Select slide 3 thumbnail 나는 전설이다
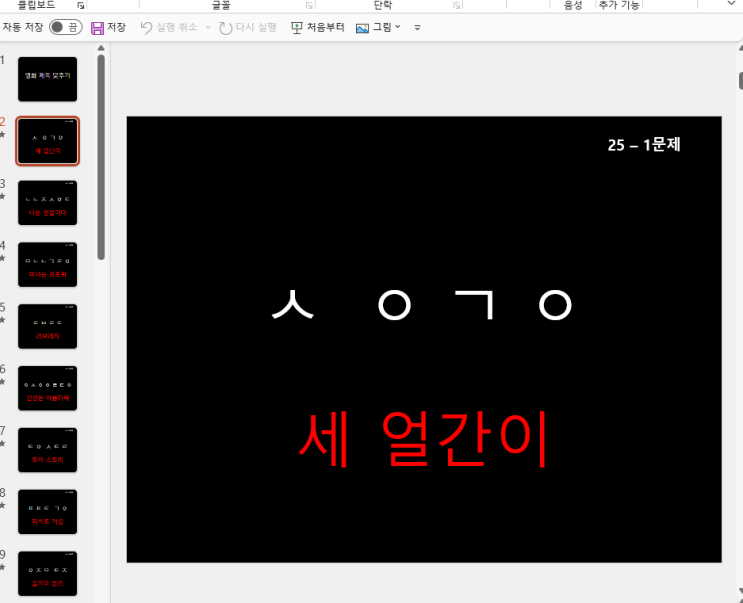The height and width of the screenshot is (603, 743). 47,203
